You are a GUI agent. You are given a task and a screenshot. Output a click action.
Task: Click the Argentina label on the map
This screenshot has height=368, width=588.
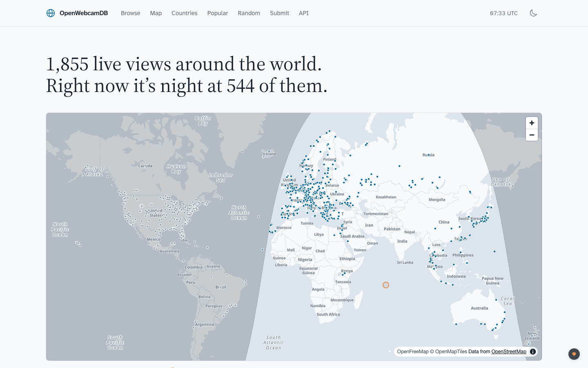coord(204,325)
